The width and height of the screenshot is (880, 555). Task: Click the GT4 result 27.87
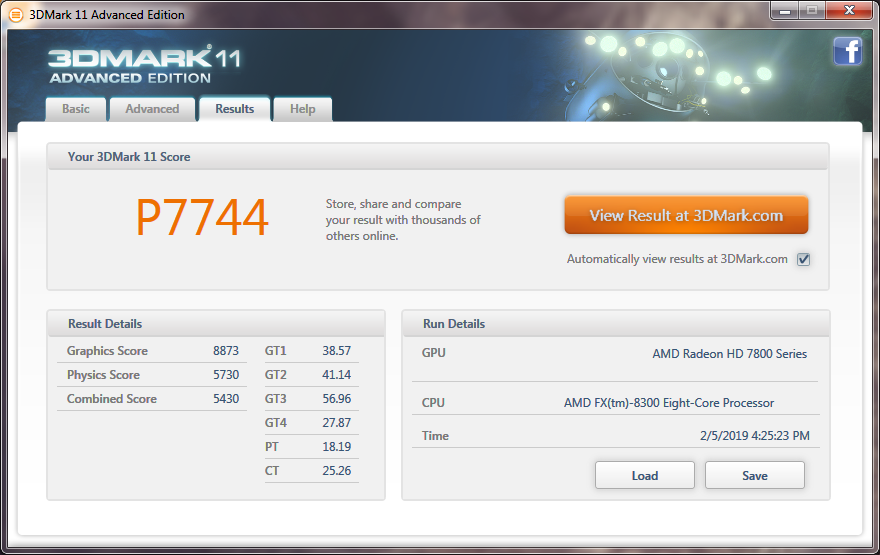pos(336,423)
